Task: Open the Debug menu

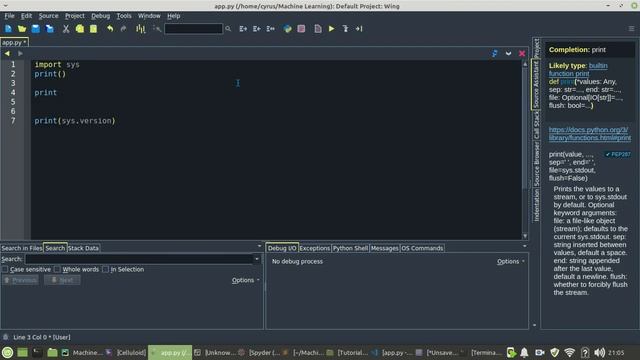Action: tap(100, 16)
